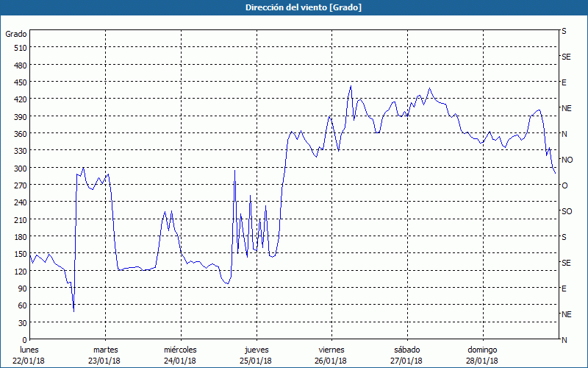Viewport: 588px width, 368px height.
Task: Click the jueves 25/01/18 date label
Action: pos(256,355)
